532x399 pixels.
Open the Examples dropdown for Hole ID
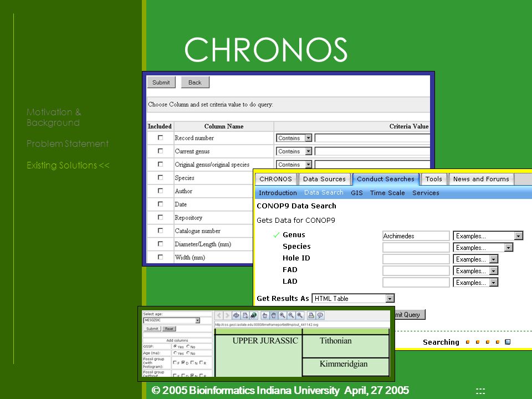(x=475, y=259)
